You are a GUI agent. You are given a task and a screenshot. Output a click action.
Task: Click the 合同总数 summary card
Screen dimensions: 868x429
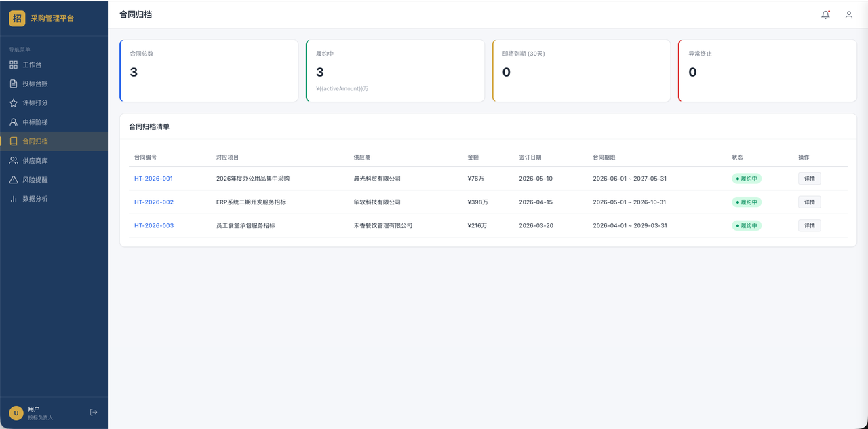pyautogui.click(x=209, y=71)
